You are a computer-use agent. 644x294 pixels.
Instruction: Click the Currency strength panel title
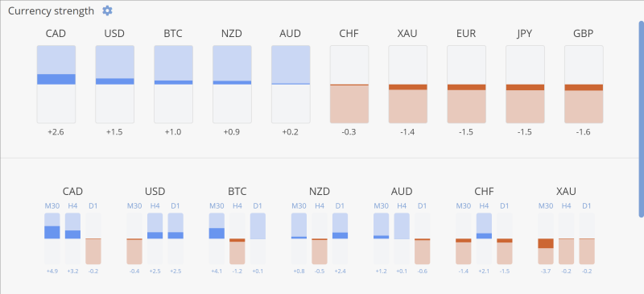click(51, 11)
